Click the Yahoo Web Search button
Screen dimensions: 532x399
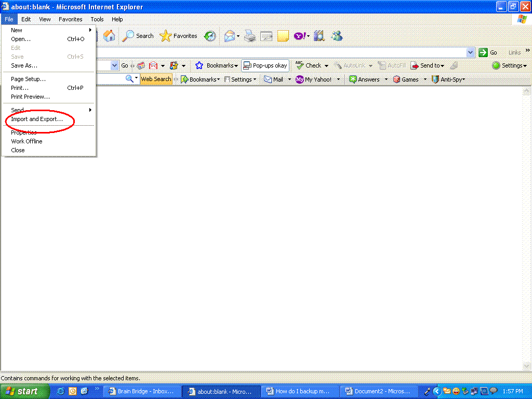coord(156,79)
